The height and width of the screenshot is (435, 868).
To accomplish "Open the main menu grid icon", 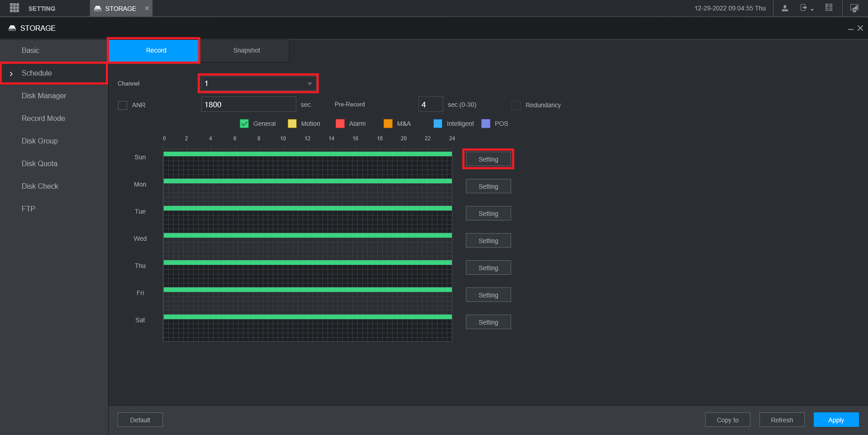I will click(x=14, y=8).
